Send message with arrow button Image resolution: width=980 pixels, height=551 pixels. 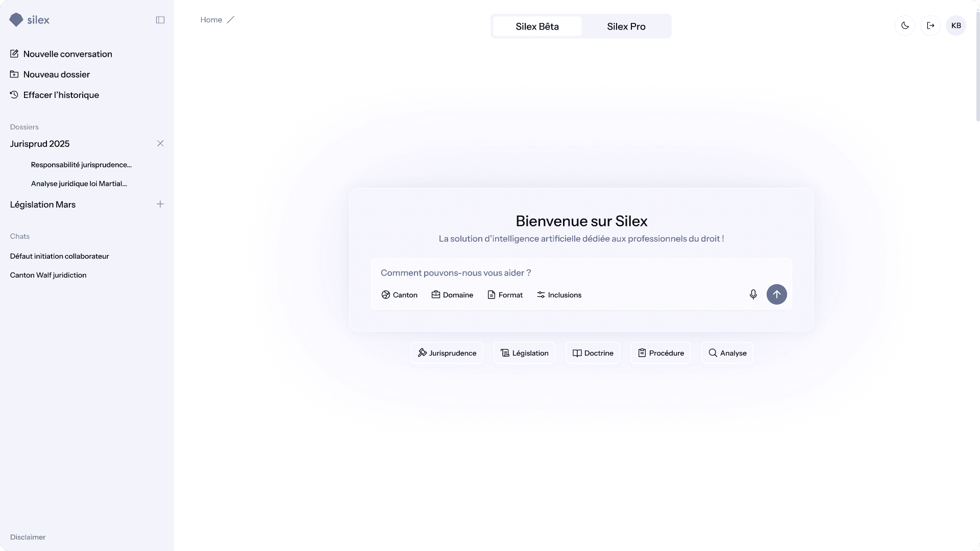pyautogui.click(x=776, y=294)
